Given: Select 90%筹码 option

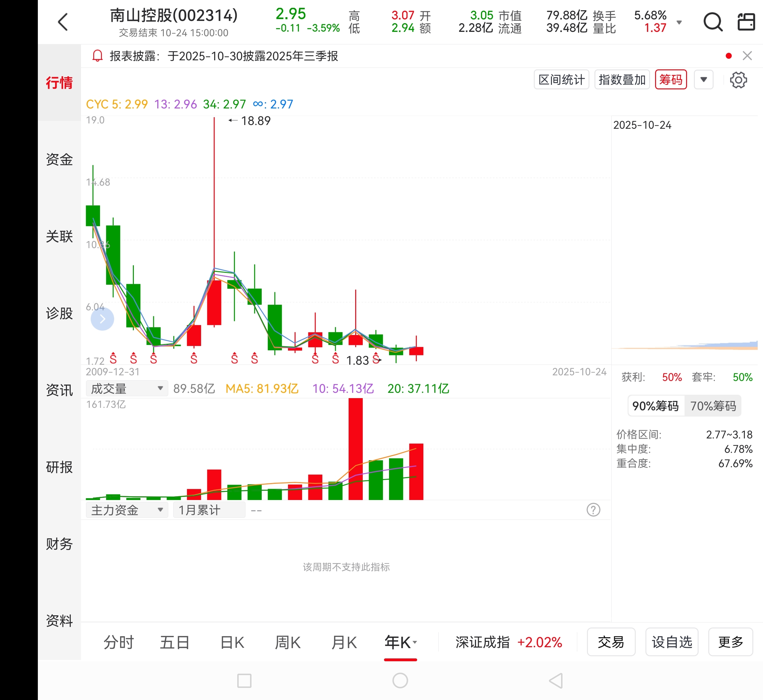Looking at the screenshot, I should point(656,406).
